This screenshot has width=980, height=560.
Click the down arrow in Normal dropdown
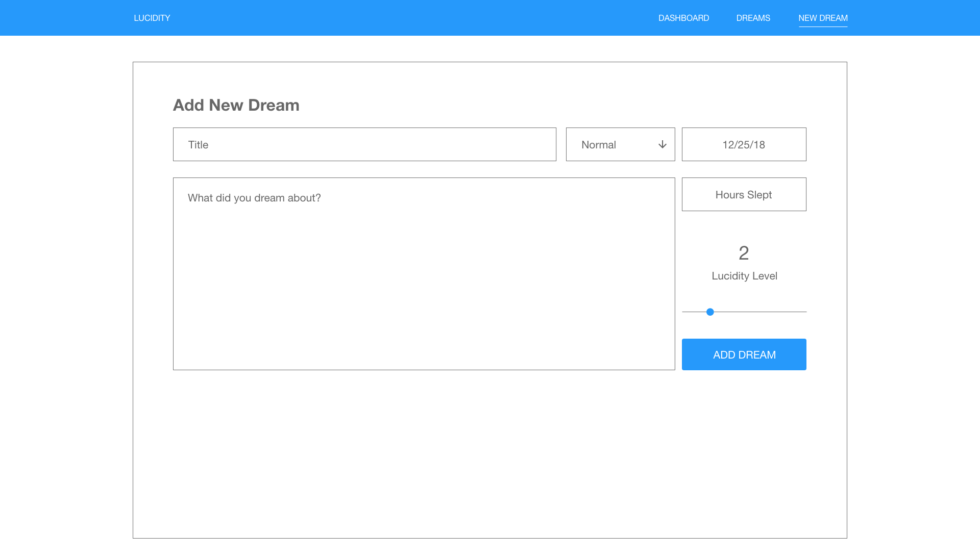(662, 144)
